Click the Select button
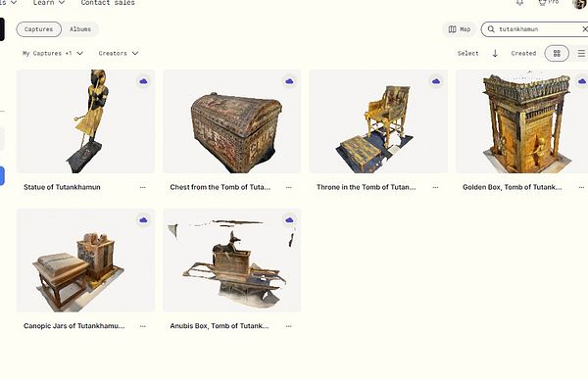The image size is (588, 379). (x=468, y=53)
